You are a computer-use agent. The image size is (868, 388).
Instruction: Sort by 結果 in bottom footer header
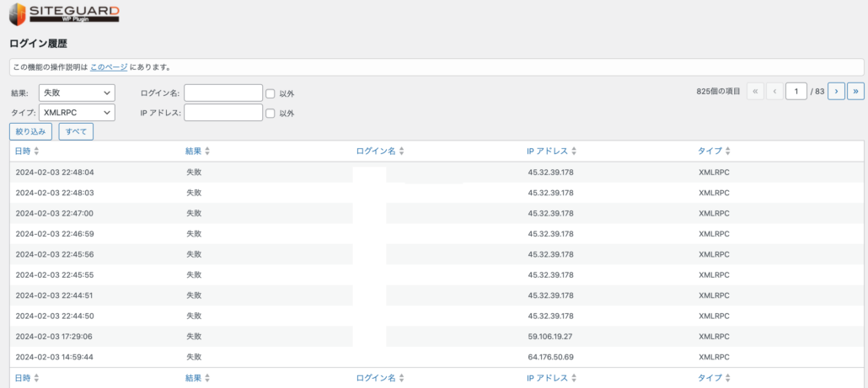194,378
